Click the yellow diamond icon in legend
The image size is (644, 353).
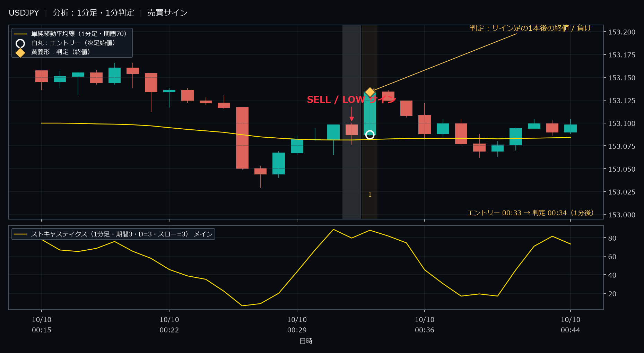point(20,53)
